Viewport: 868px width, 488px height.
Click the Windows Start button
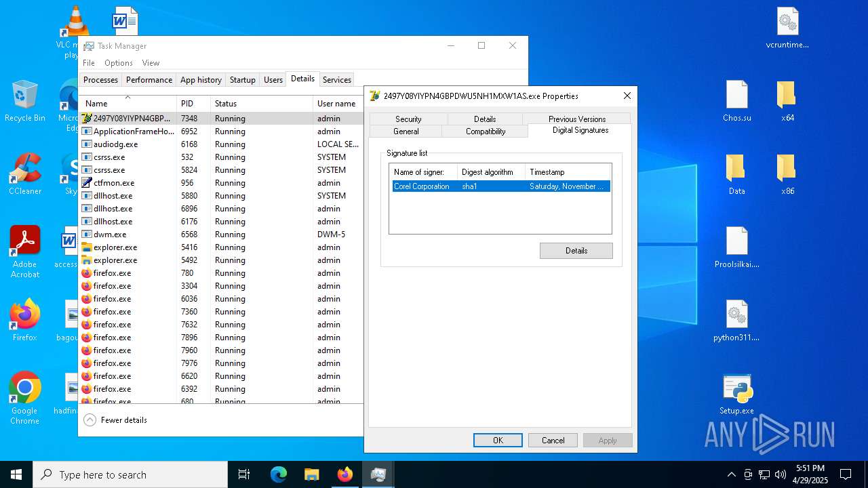click(16, 474)
